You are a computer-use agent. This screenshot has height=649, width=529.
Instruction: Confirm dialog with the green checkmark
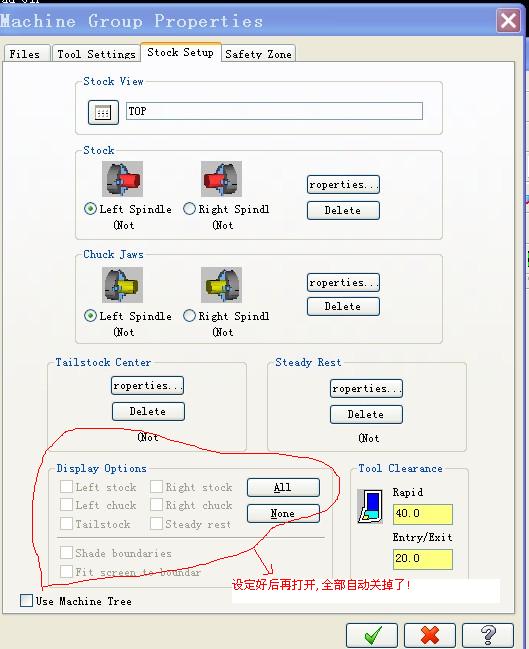point(372,635)
